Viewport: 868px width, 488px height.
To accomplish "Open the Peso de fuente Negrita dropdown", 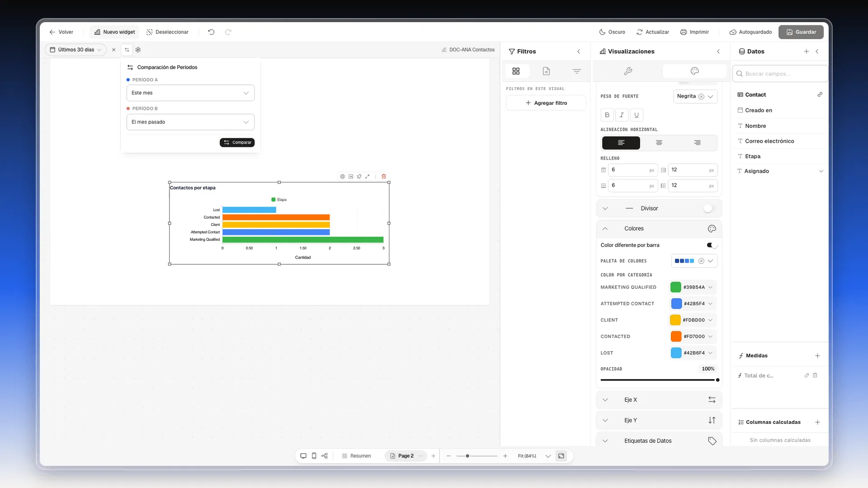I will coord(695,96).
